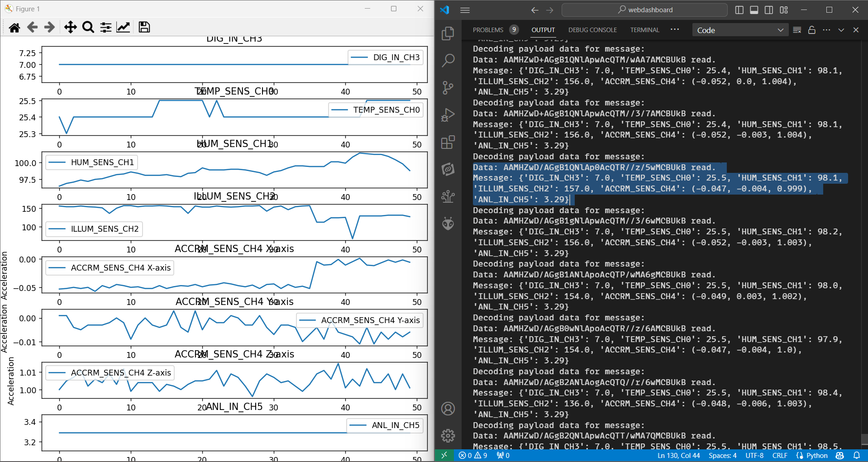Open Run and Debug in activity bar
Image resolution: width=868 pixels, height=462 pixels.
tap(448, 115)
